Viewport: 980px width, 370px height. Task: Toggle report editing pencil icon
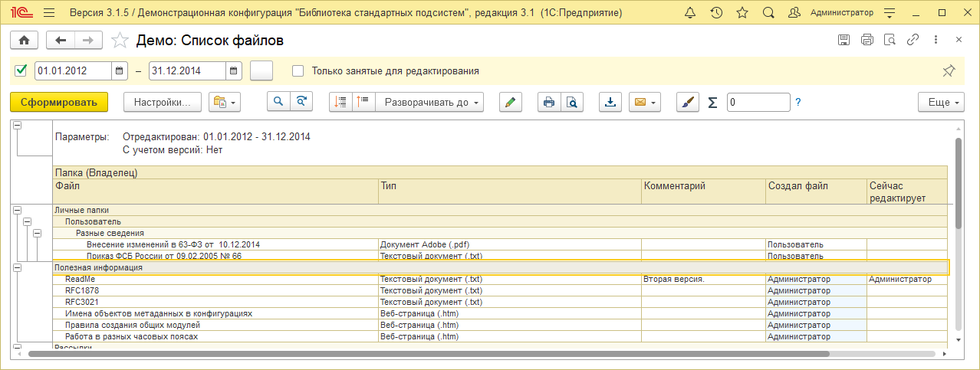[x=510, y=102]
